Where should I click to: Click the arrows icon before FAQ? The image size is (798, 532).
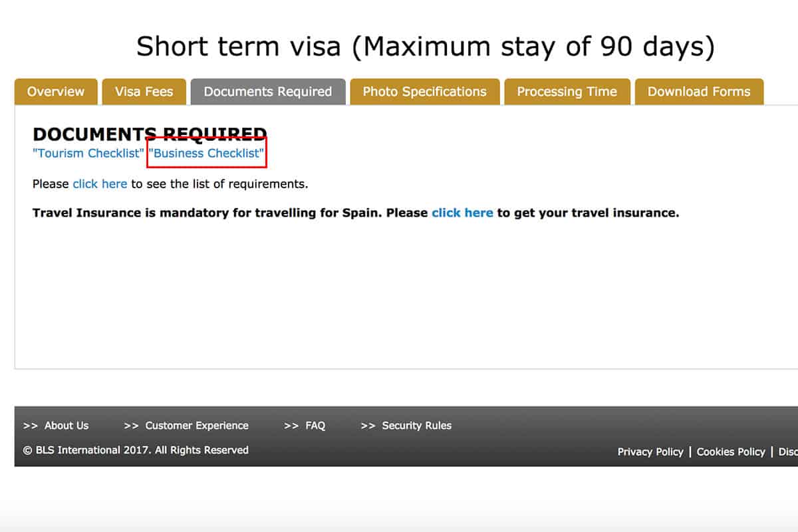(291, 426)
